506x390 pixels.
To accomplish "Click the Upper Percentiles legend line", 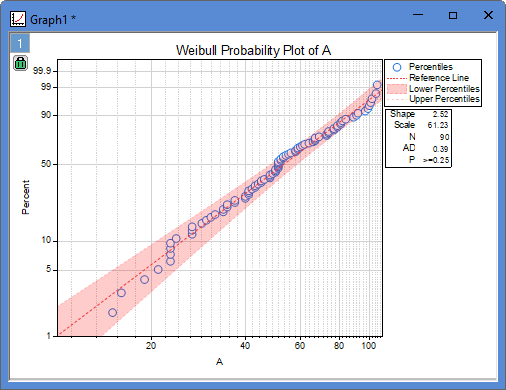I will [397, 99].
